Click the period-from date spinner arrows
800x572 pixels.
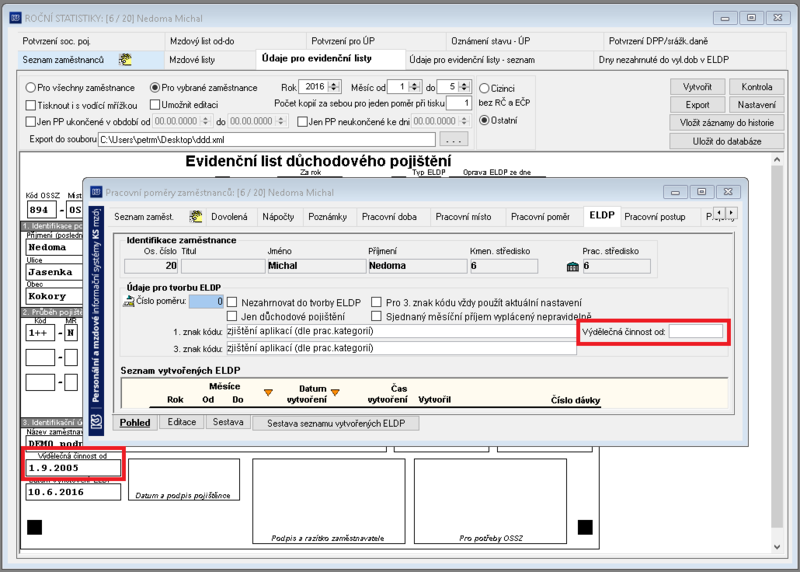pos(206,121)
